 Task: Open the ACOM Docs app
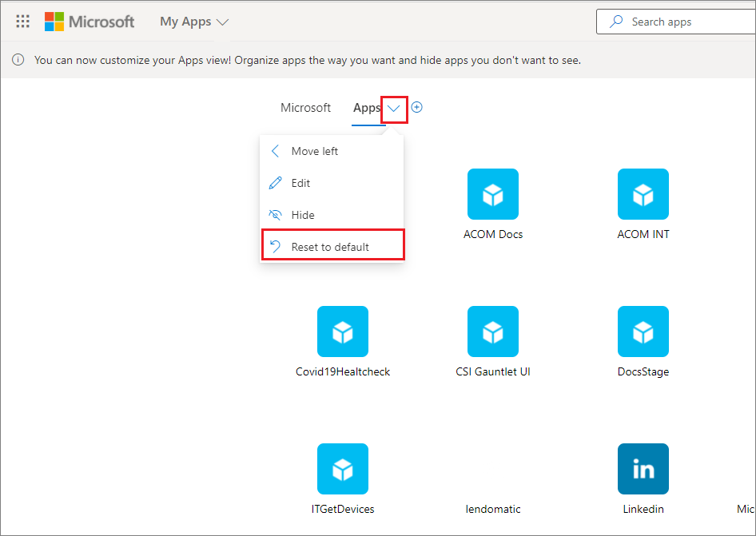click(x=493, y=194)
